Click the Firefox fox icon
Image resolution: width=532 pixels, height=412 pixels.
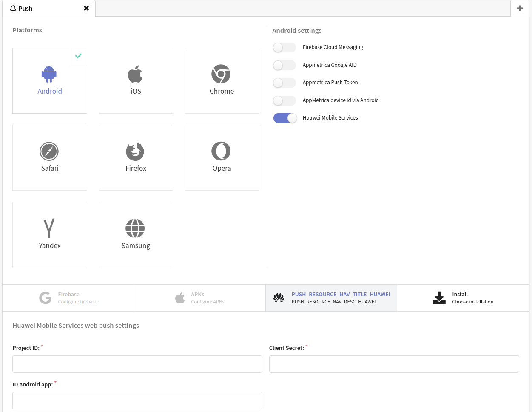click(x=135, y=151)
